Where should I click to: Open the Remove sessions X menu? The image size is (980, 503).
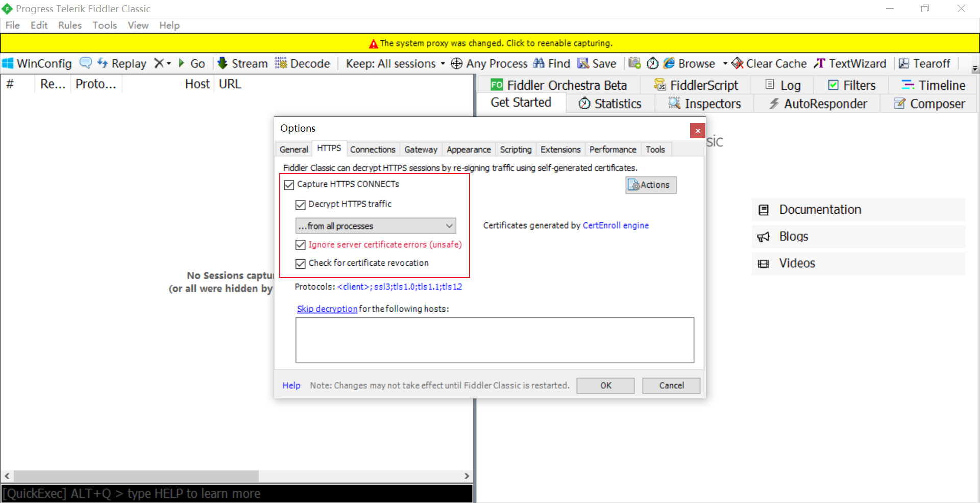[x=162, y=63]
